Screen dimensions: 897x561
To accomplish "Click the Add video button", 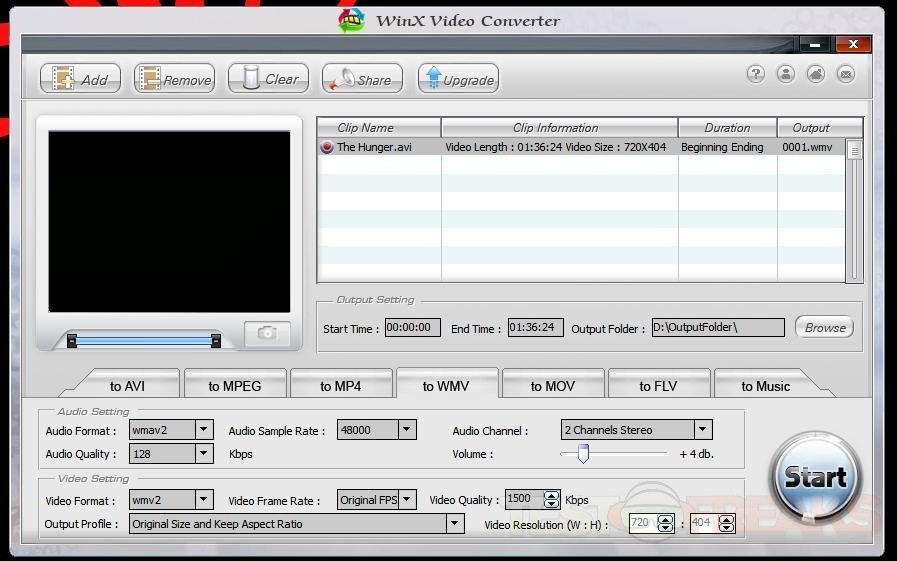I will pyautogui.click(x=80, y=78).
